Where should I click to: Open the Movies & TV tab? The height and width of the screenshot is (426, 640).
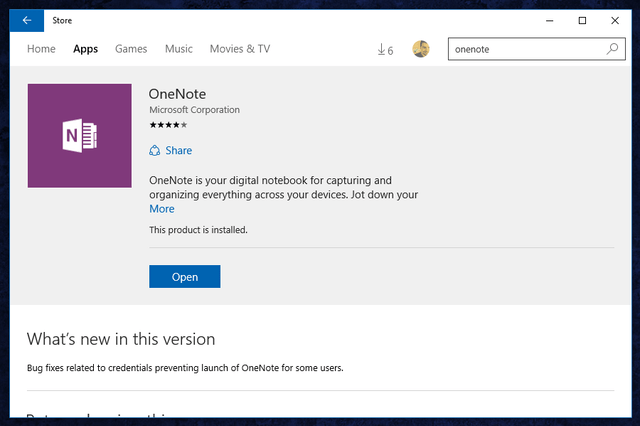pyautogui.click(x=240, y=49)
